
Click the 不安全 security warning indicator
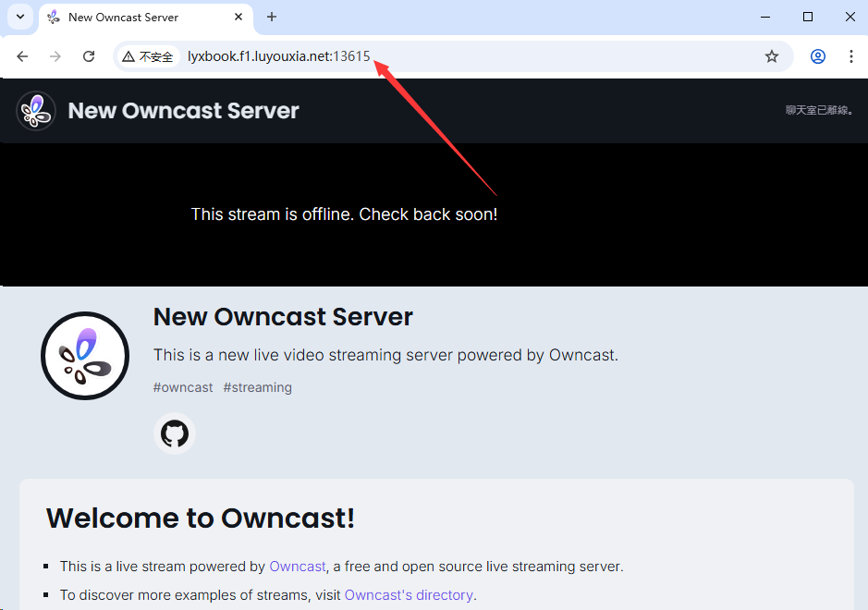coord(148,56)
